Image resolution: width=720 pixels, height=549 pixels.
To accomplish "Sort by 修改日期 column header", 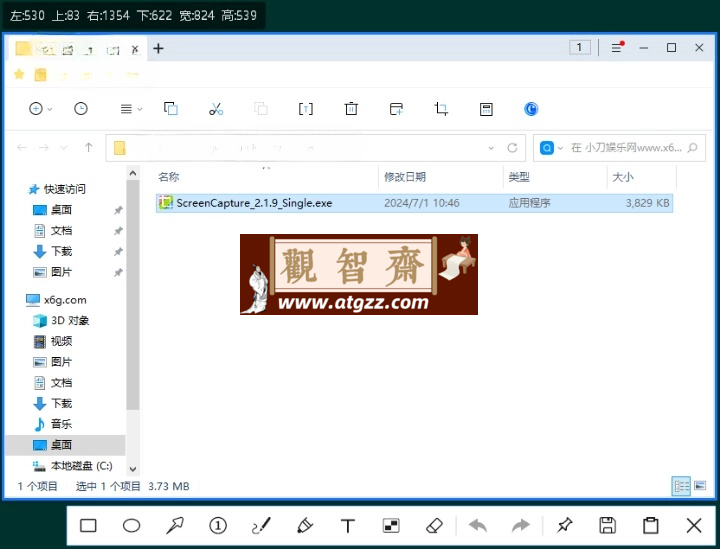I will [x=405, y=177].
